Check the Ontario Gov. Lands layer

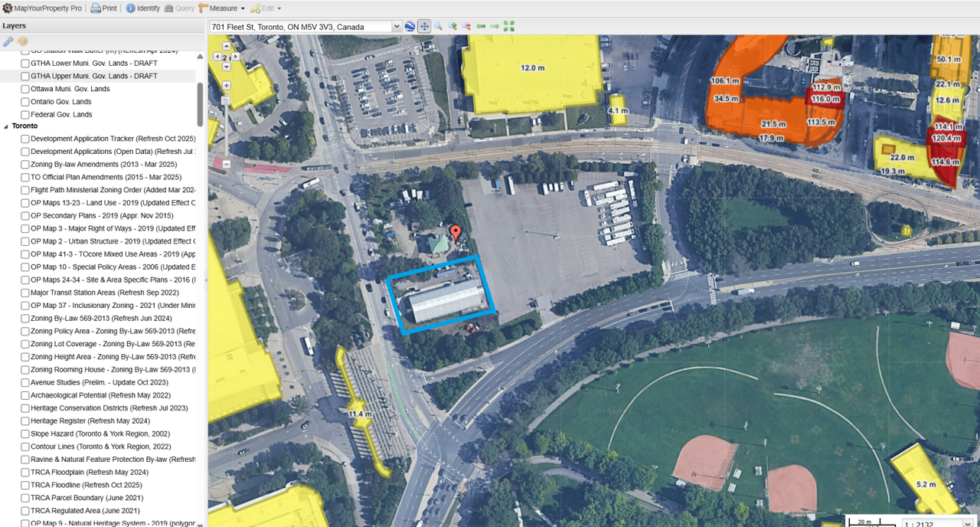[x=25, y=102]
